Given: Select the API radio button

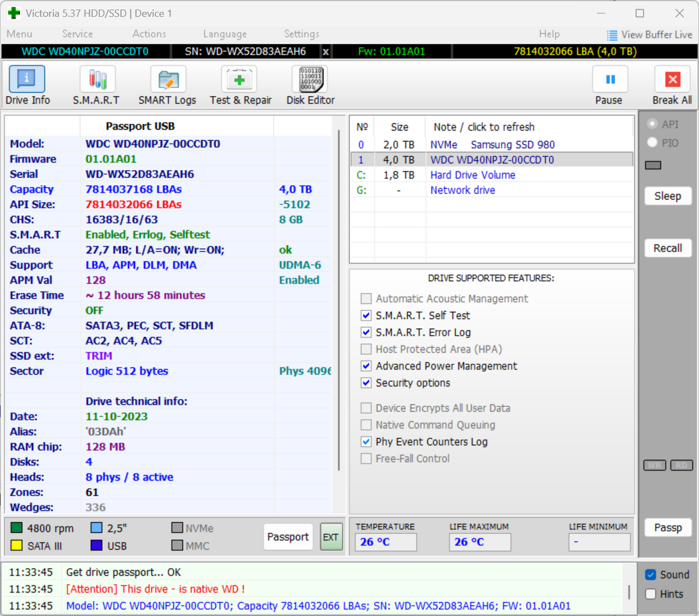Looking at the screenshot, I should [x=652, y=124].
